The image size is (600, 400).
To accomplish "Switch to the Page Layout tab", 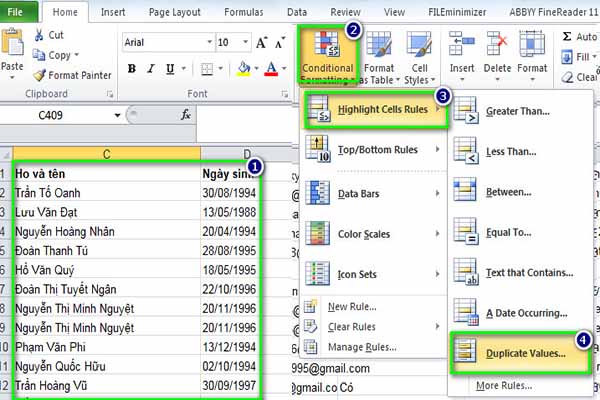I will pos(174,12).
